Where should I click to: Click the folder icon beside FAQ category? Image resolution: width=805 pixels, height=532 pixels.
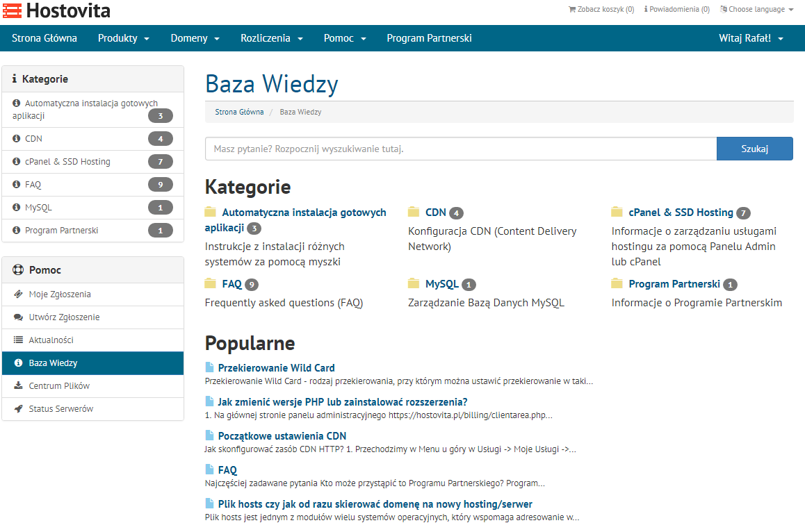[211, 283]
